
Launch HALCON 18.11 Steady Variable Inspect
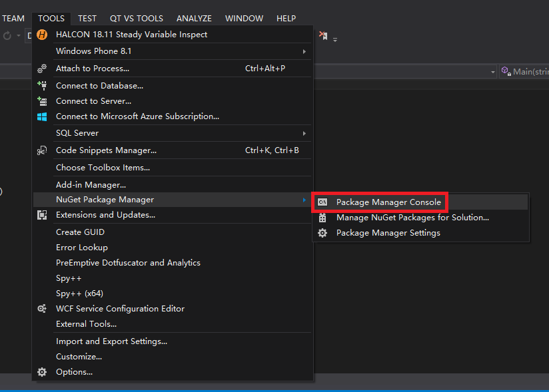131,34
